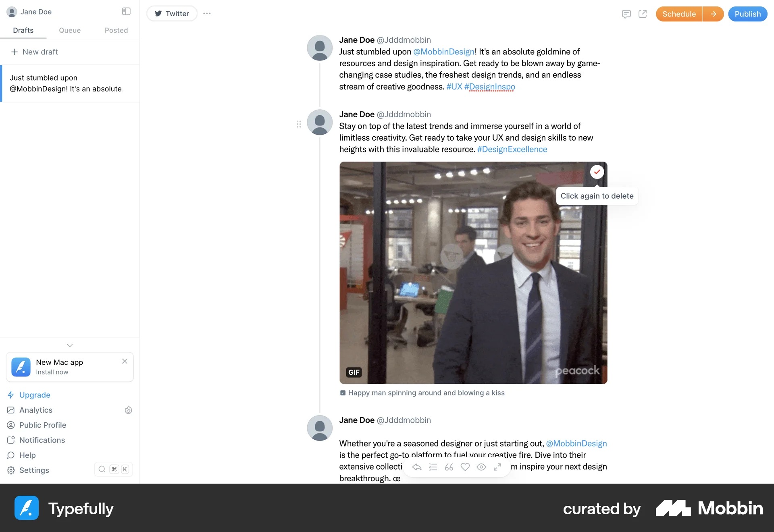
Task: Click the numbered list icon in floating toolbar
Action: [x=433, y=467]
